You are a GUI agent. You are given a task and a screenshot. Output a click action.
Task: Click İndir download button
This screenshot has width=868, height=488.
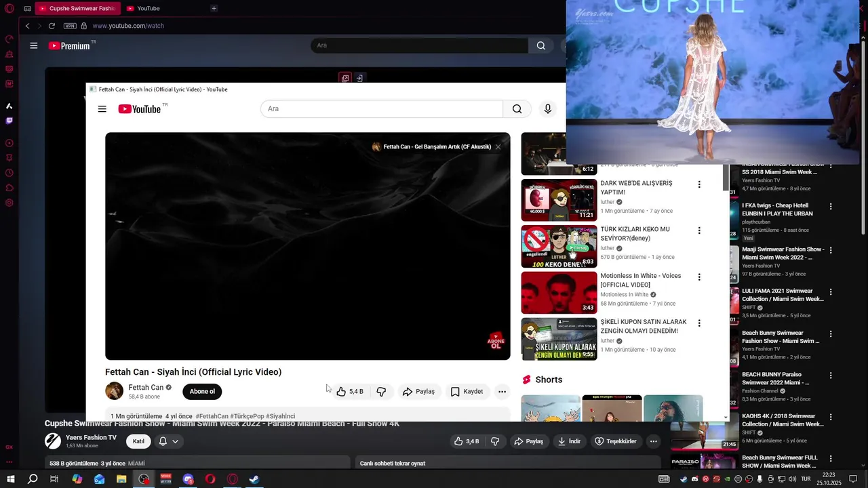[569, 441]
